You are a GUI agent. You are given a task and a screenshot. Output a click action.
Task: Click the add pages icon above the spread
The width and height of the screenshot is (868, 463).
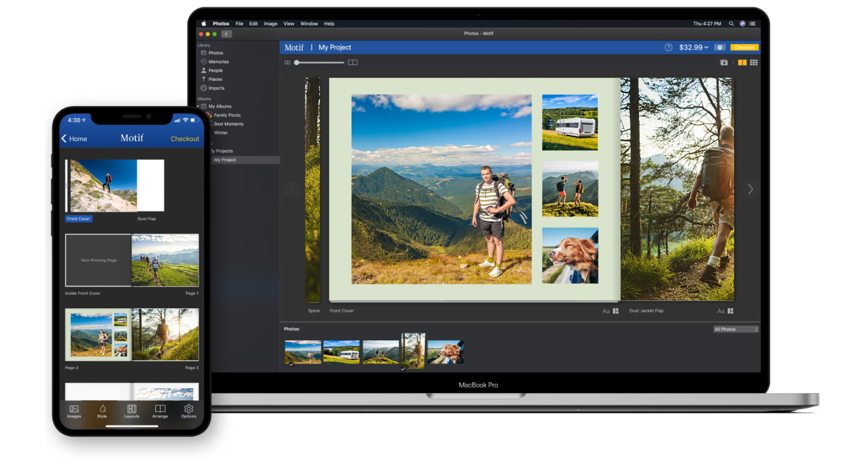point(724,62)
